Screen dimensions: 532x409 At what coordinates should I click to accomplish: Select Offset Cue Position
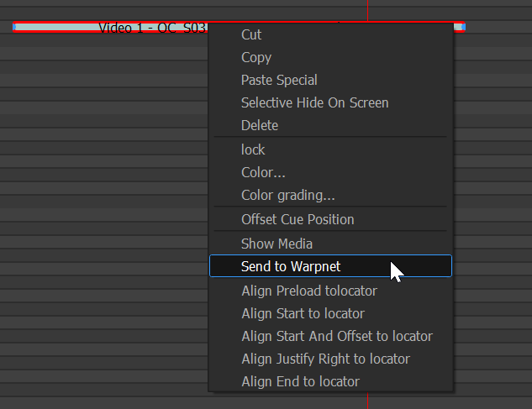tap(298, 219)
